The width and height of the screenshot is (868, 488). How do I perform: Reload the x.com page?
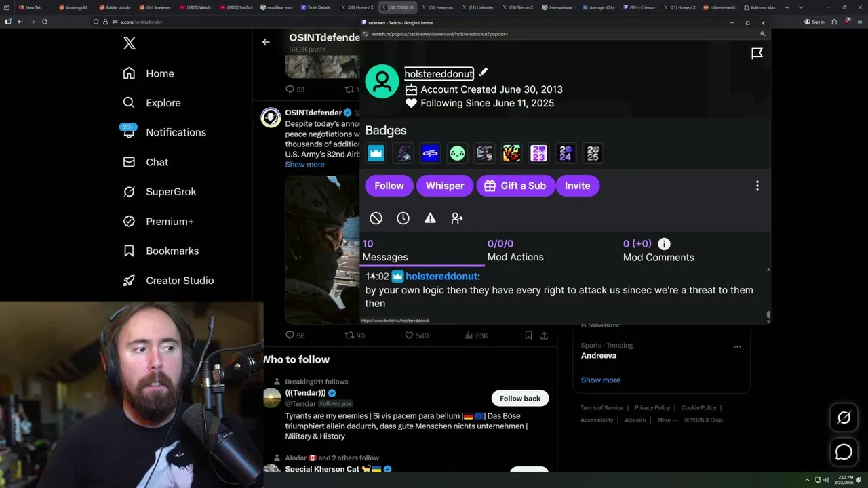click(45, 22)
